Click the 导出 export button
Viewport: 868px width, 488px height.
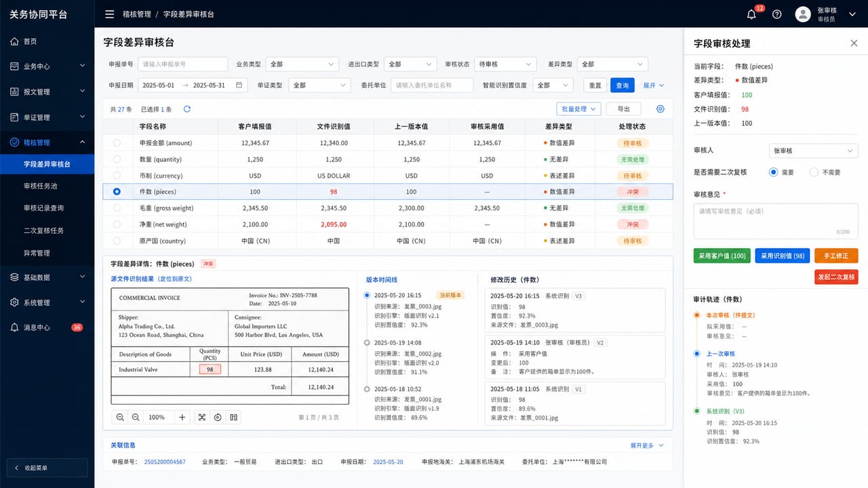pyautogui.click(x=623, y=109)
